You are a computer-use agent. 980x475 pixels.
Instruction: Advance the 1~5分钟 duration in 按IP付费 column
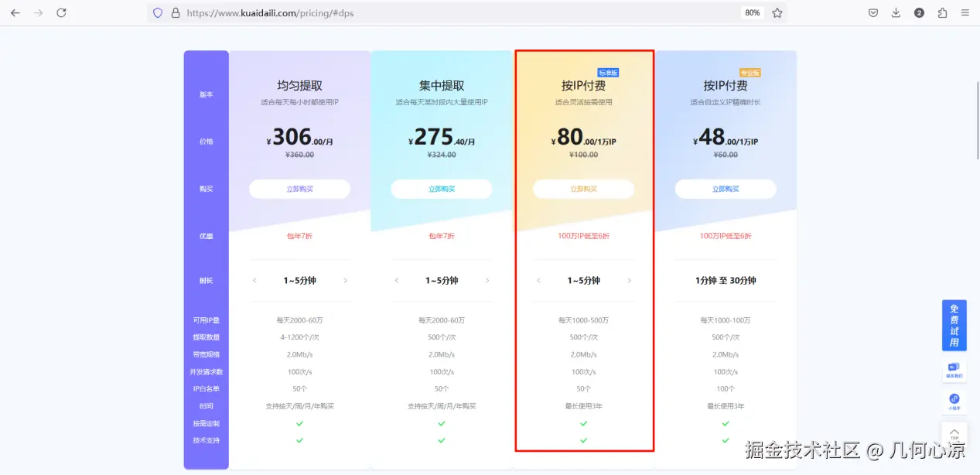click(629, 281)
